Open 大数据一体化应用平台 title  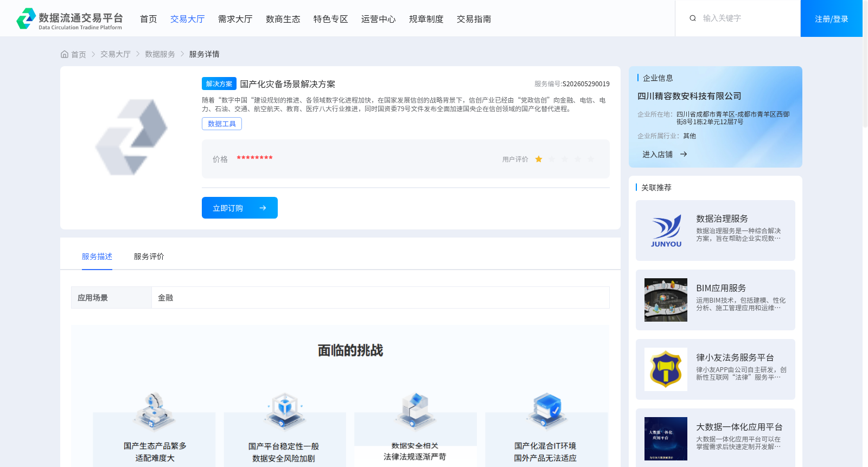pos(739,427)
